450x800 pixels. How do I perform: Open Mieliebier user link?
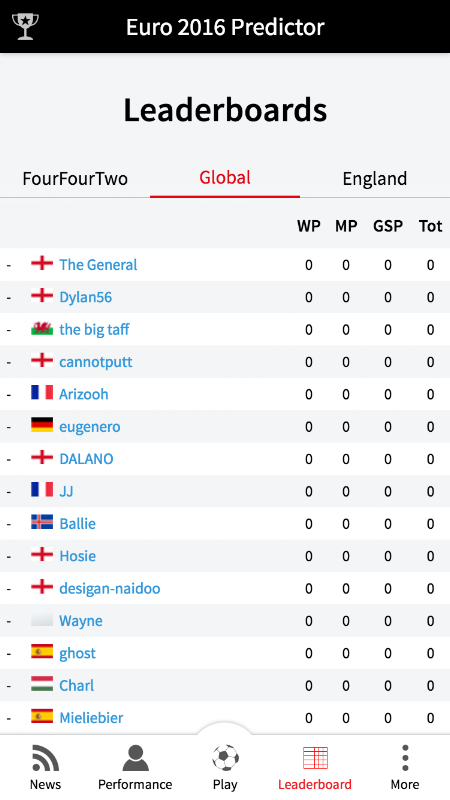click(91, 717)
